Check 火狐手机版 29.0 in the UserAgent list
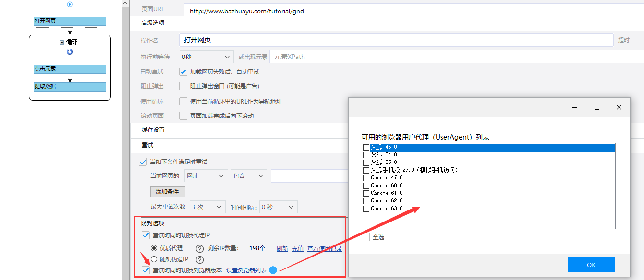Image resolution: width=644 pixels, height=280 pixels. point(366,170)
